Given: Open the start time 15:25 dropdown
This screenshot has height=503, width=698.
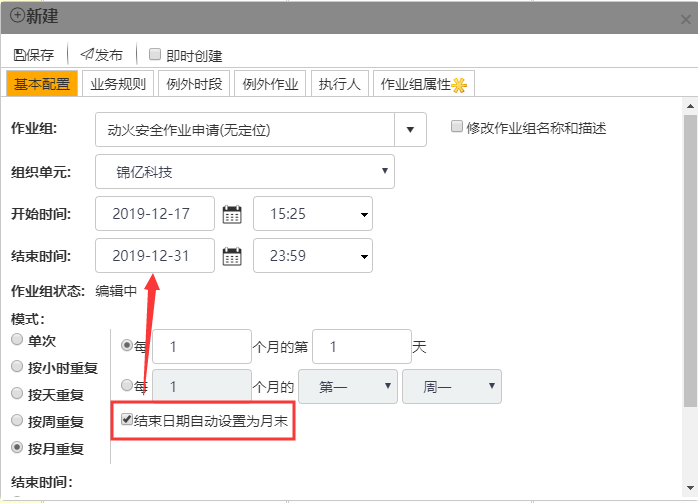Looking at the screenshot, I should (313, 214).
